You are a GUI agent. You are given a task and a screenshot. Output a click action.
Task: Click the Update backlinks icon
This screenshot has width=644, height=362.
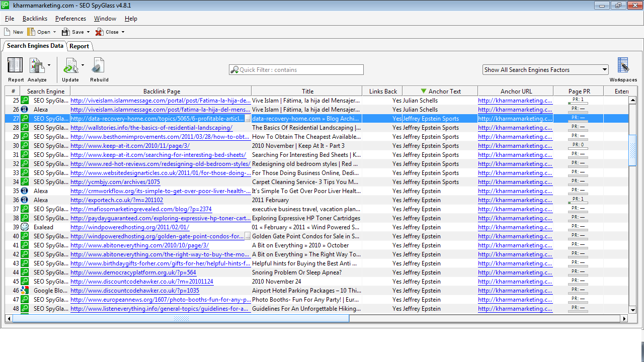(x=70, y=66)
